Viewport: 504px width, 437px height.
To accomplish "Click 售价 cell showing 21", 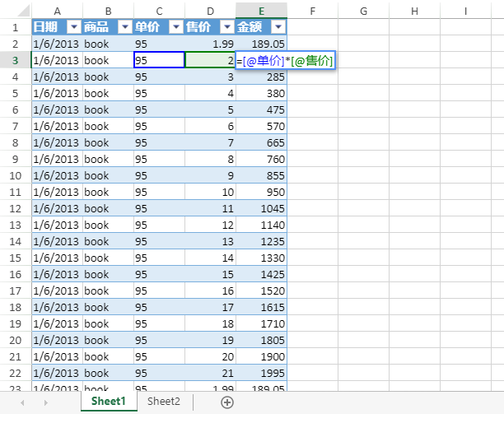I will pos(211,373).
